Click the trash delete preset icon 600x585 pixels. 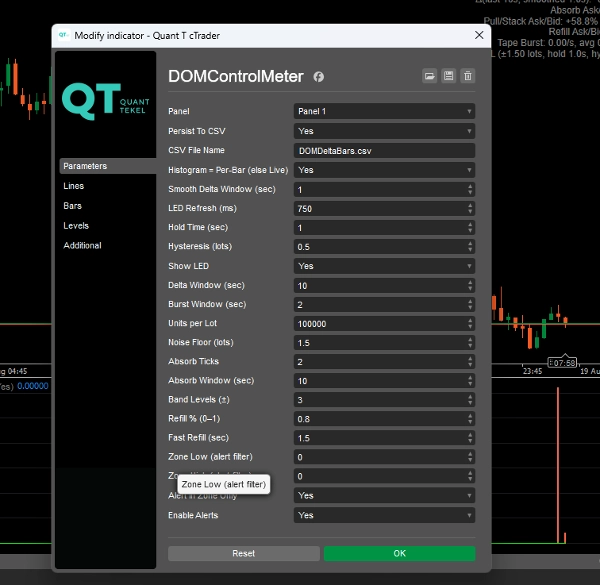click(x=467, y=76)
